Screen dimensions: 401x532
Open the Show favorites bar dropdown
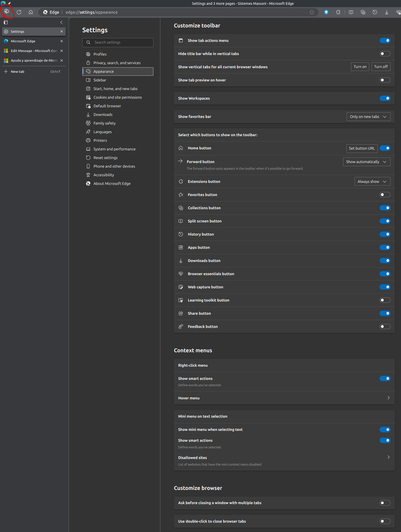(368, 117)
